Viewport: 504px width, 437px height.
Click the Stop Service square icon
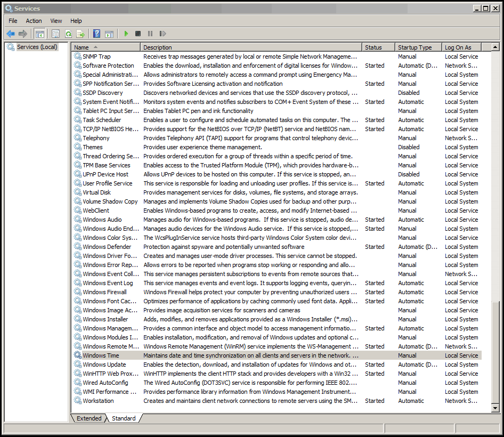tap(138, 34)
